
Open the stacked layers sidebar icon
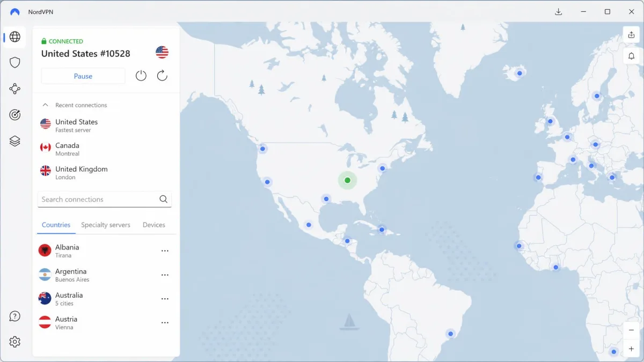15,141
